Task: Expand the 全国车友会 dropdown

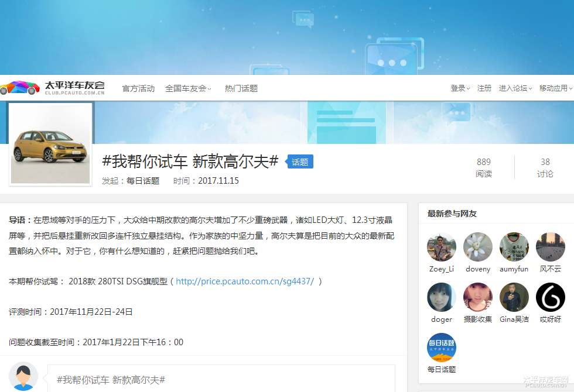Action: pos(188,88)
